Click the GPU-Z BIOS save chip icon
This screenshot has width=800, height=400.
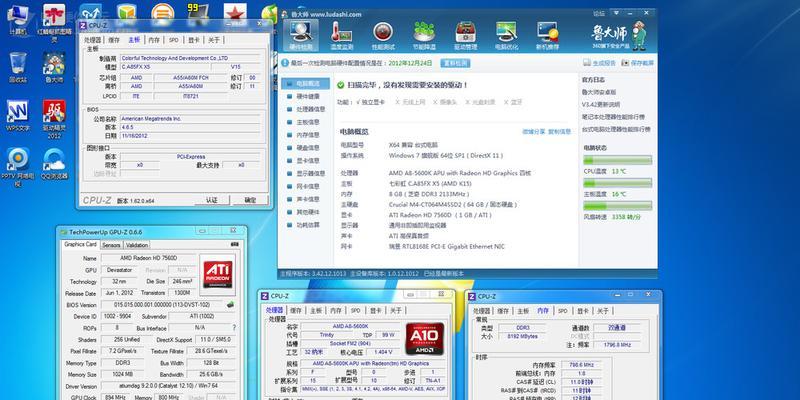point(231,305)
